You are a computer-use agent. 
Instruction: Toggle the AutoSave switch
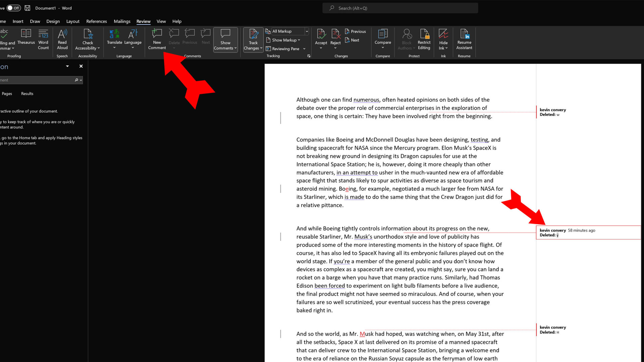click(x=14, y=8)
